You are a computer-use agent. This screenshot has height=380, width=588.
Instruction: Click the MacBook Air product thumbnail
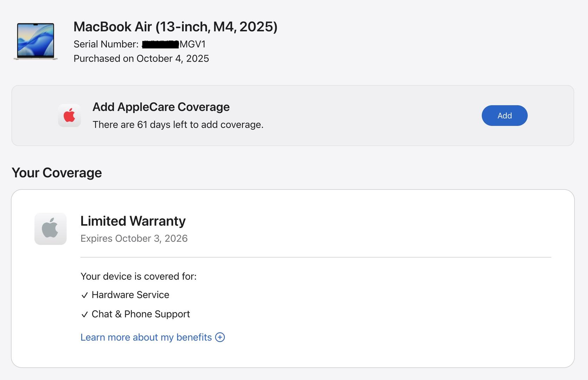click(35, 41)
